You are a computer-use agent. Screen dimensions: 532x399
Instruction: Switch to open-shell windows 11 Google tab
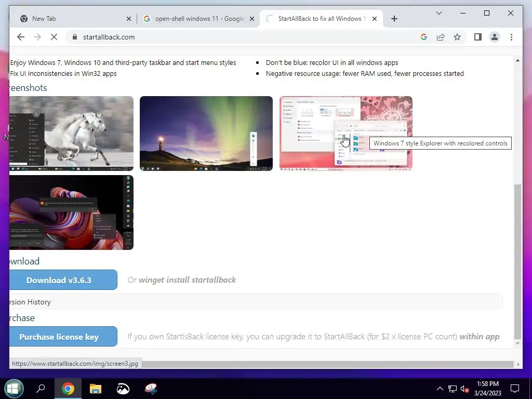pos(198,19)
